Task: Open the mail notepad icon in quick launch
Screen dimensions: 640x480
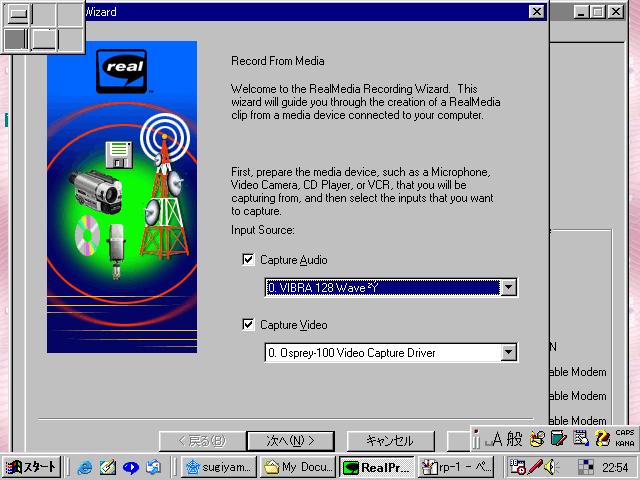Action: tap(108, 467)
